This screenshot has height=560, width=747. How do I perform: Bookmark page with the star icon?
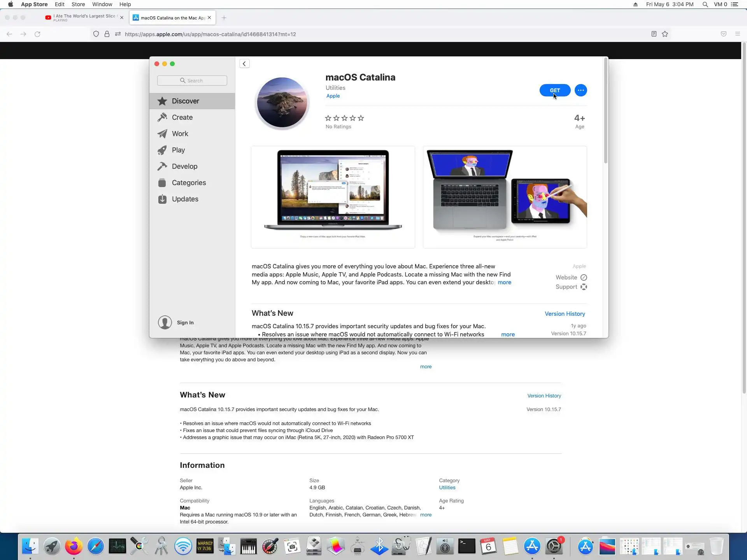[665, 34]
